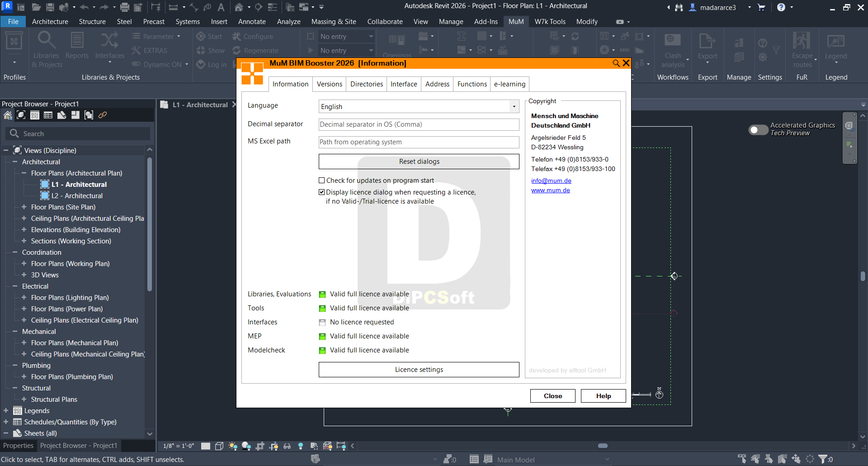Open the www.mum.de website link
The width and height of the screenshot is (868, 466).
click(551, 190)
